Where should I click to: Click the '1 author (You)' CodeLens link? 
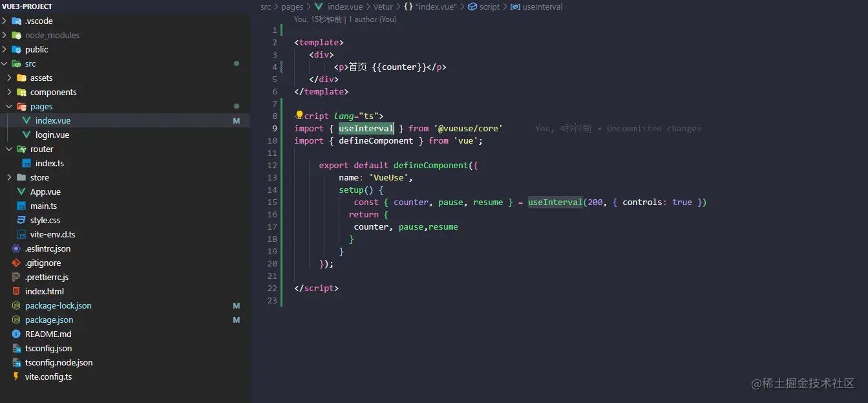point(373,19)
